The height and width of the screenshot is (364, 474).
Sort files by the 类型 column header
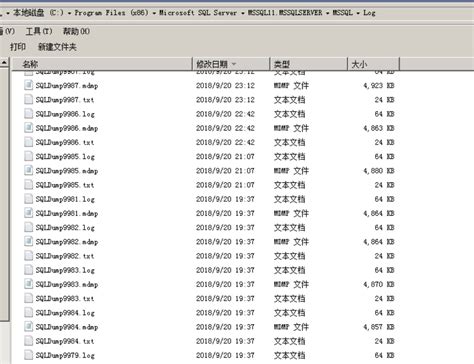(x=308, y=64)
